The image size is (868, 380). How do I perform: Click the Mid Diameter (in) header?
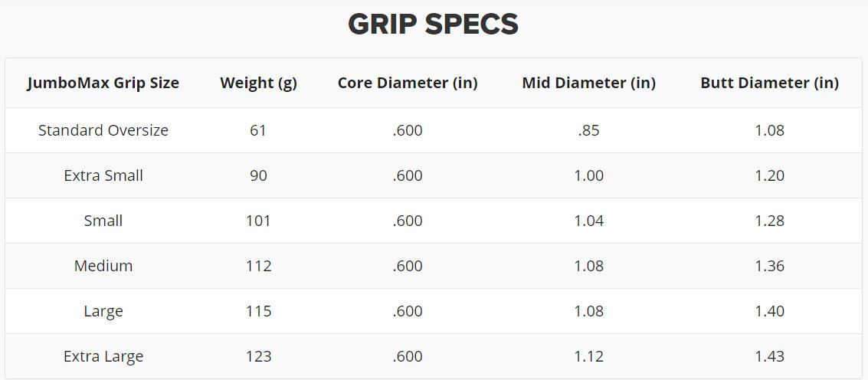click(588, 83)
